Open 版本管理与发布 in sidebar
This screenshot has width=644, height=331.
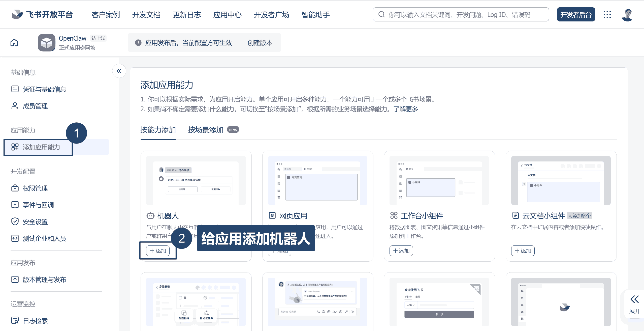pyautogui.click(x=44, y=280)
